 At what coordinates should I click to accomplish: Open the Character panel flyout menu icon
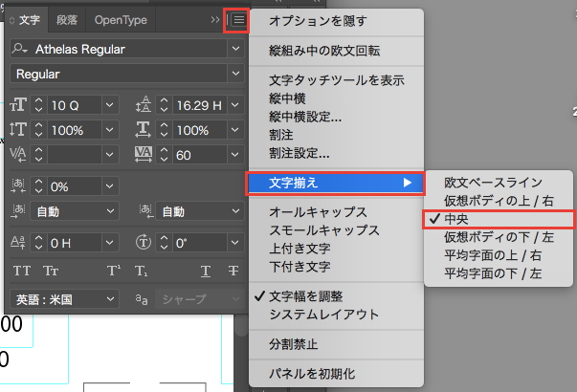point(236,19)
